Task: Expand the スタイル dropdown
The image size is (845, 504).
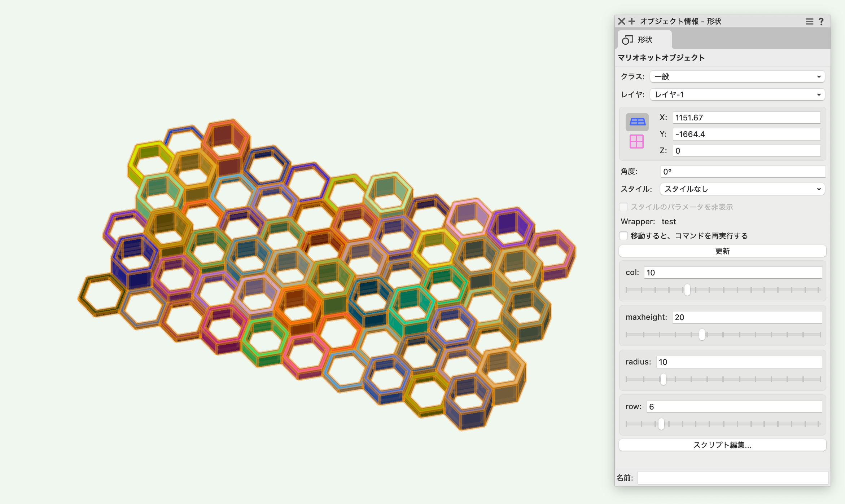Action: [742, 189]
